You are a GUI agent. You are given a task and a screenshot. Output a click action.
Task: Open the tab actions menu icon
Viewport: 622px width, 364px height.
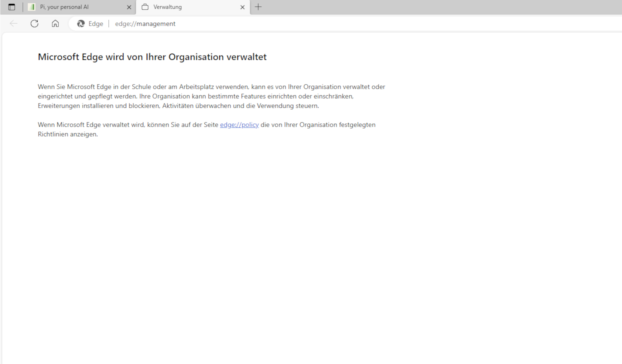click(x=12, y=7)
